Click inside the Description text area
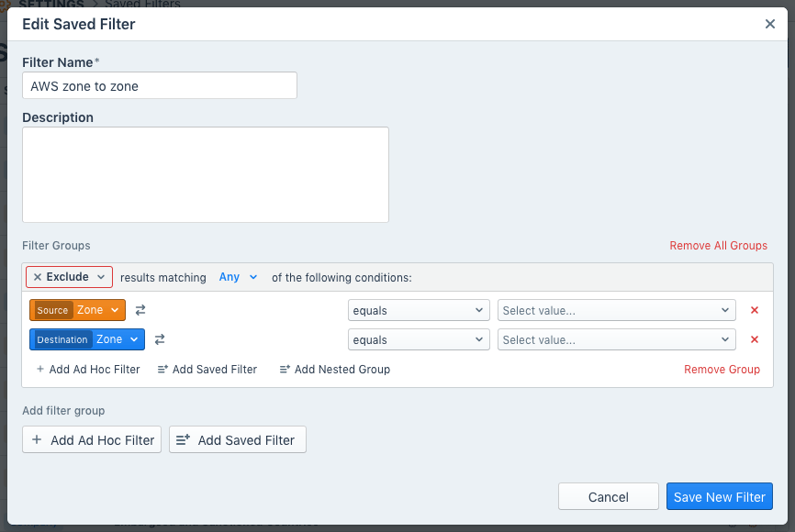The width and height of the screenshot is (795, 532). click(x=206, y=174)
